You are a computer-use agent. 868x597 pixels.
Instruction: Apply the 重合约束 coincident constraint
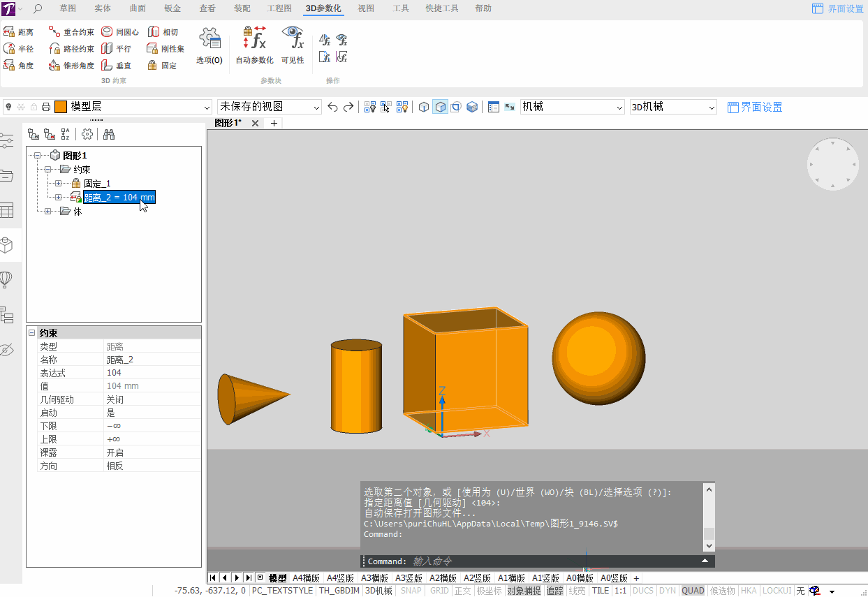pos(71,32)
